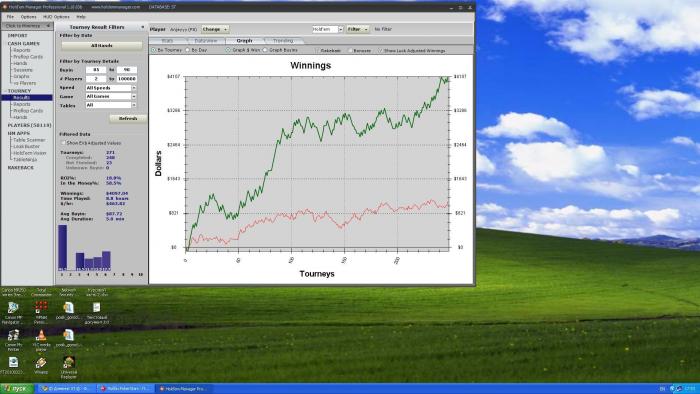Launch VLC media player shortcut
700x394 pixels.
click(x=41, y=335)
